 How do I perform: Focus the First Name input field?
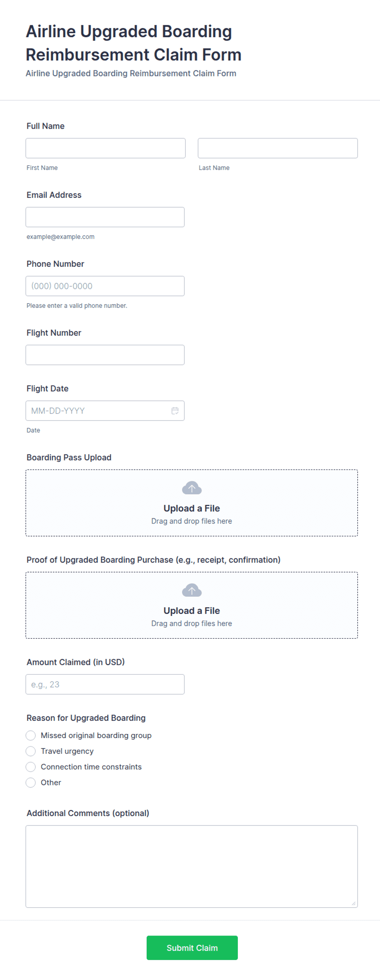(105, 148)
